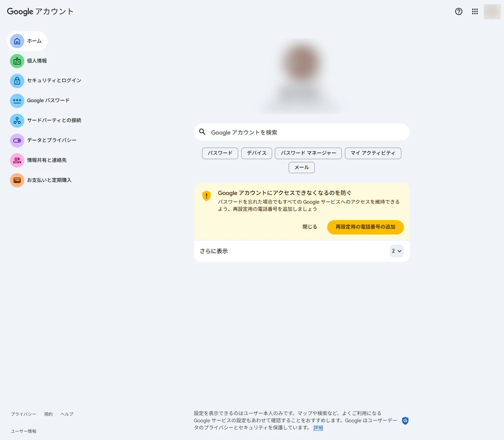504x440 pixels.
Task: Click the yellow 再設定用の電話番号の追加 button
Action: 365,227
